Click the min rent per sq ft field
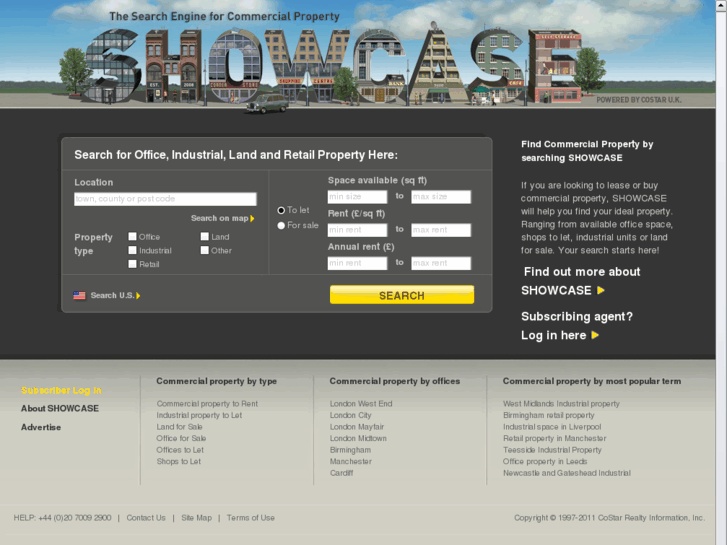This screenshot has width=727, height=545. (357, 230)
